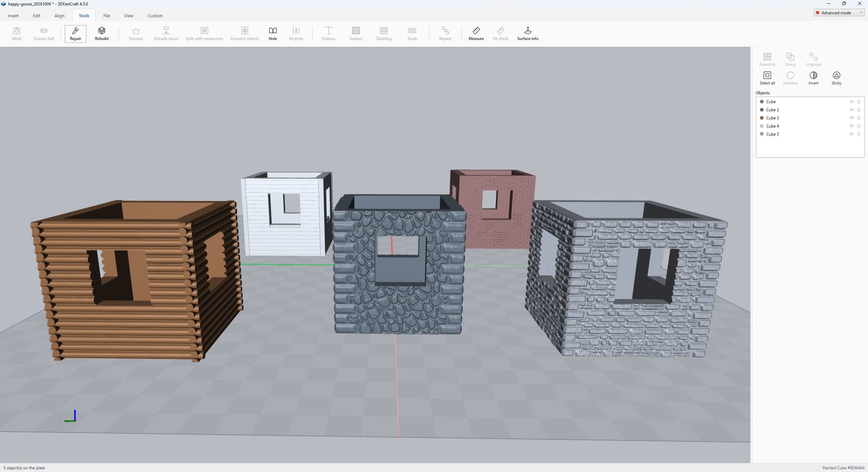This screenshot has width=868, height=472.
Task: Toggle the Sticky button
Action: (x=837, y=78)
